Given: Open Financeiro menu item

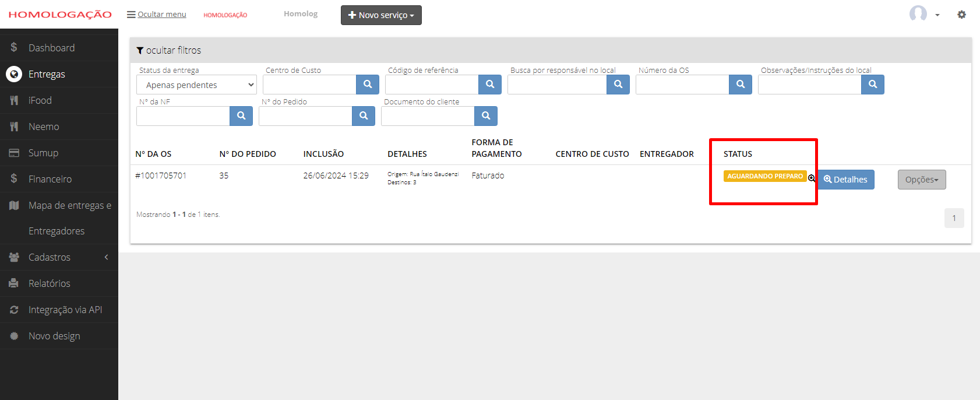Looking at the screenshot, I should click(59, 179).
